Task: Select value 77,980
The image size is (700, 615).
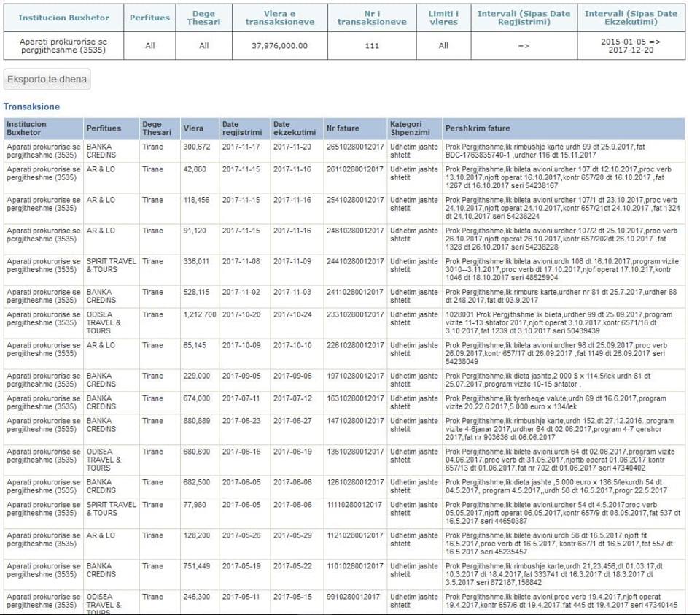Action: click(195, 505)
